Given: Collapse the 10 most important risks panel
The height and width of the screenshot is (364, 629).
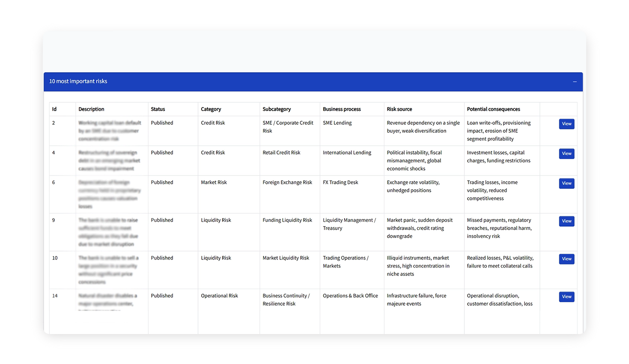Looking at the screenshot, I should (x=575, y=82).
